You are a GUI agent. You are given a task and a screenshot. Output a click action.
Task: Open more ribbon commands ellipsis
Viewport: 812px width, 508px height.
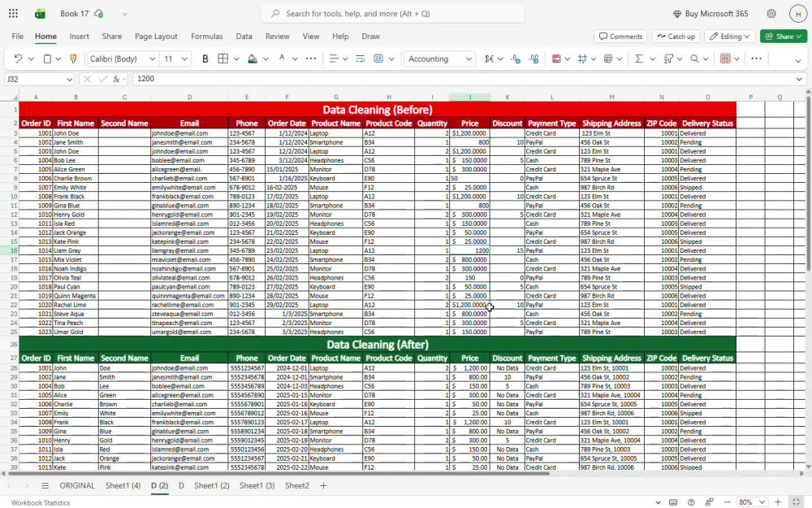click(x=756, y=59)
